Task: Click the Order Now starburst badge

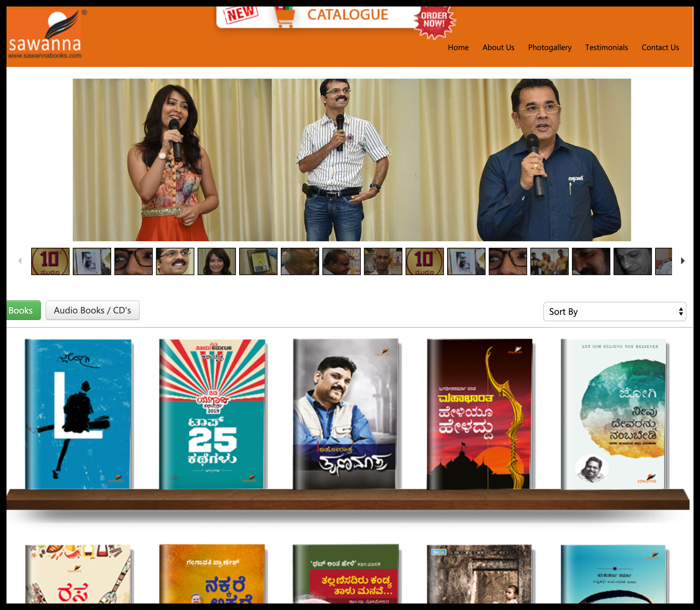Action: pyautogui.click(x=434, y=20)
